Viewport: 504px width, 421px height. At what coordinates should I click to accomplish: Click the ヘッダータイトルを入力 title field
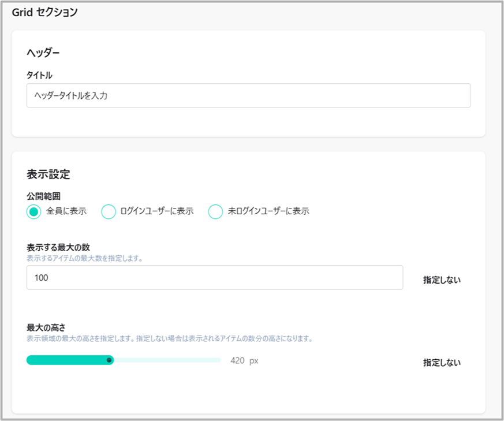248,95
